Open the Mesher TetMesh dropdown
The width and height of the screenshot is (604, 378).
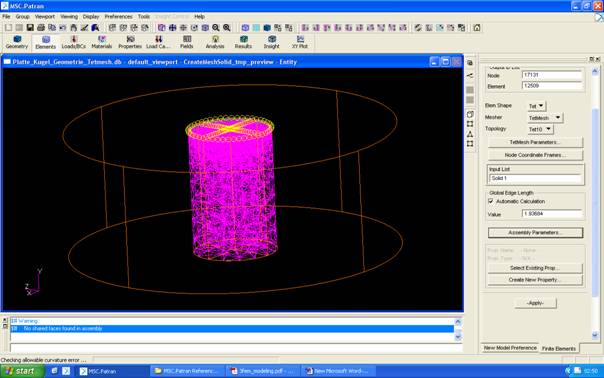pyautogui.click(x=545, y=118)
